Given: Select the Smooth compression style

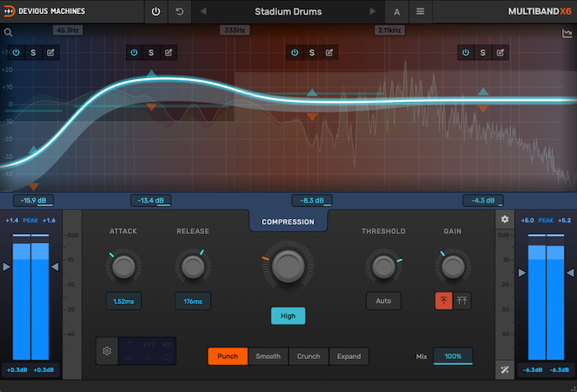Looking at the screenshot, I should coord(268,356).
